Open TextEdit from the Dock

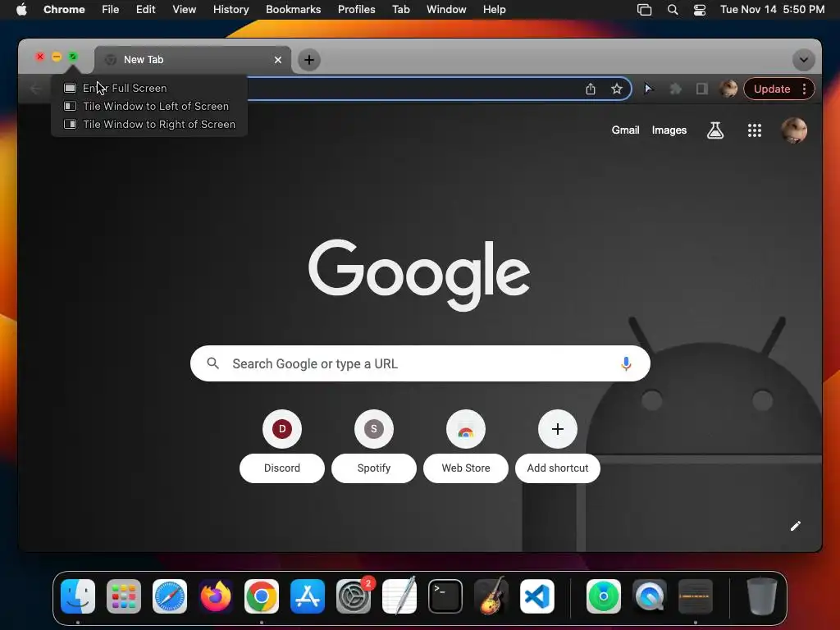[x=399, y=596]
